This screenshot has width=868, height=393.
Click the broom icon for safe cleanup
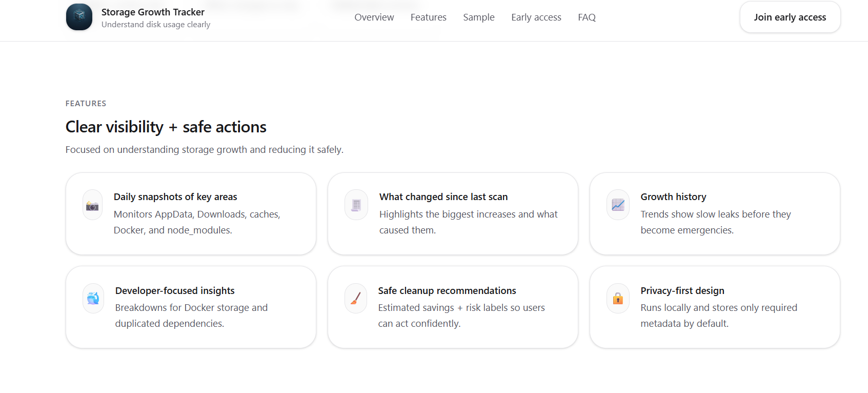pos(356,298)
